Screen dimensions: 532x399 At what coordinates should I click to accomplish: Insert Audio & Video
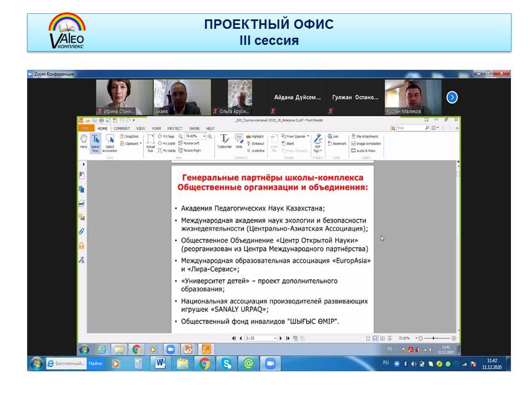click(364, 151)
